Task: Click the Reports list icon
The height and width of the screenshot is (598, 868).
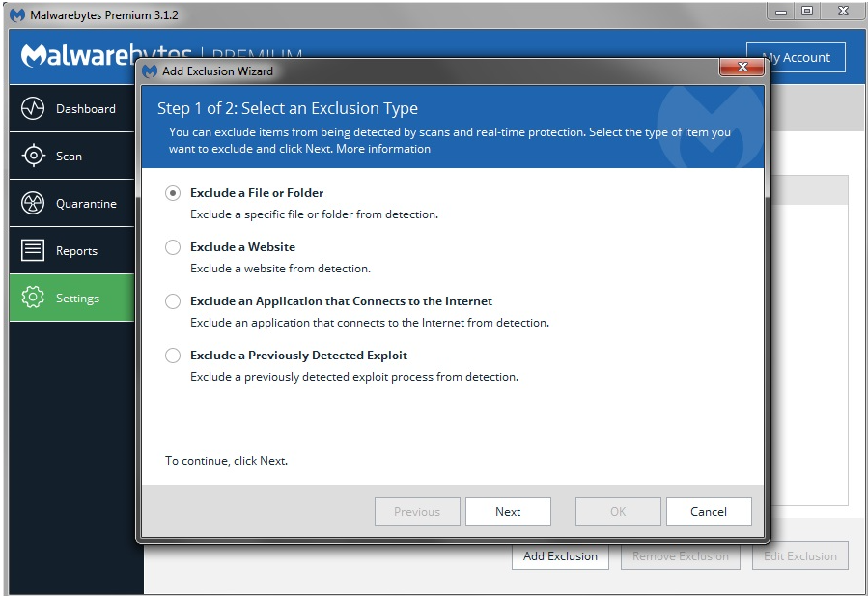Action: (33, 250)
